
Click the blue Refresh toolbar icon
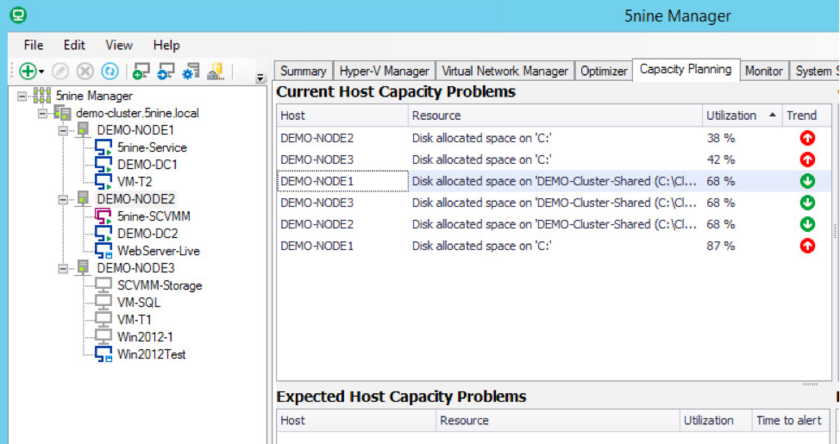point(109,71)
